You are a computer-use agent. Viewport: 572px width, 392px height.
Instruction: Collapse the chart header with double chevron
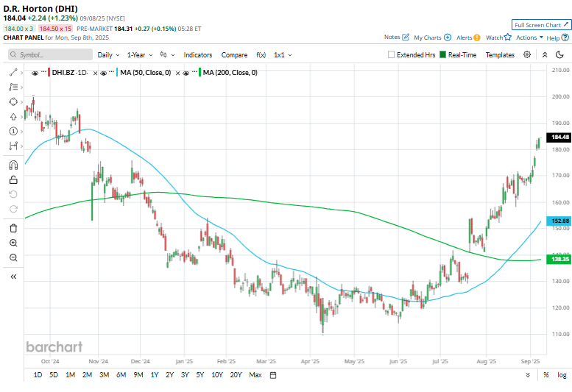tap(545, 54)
